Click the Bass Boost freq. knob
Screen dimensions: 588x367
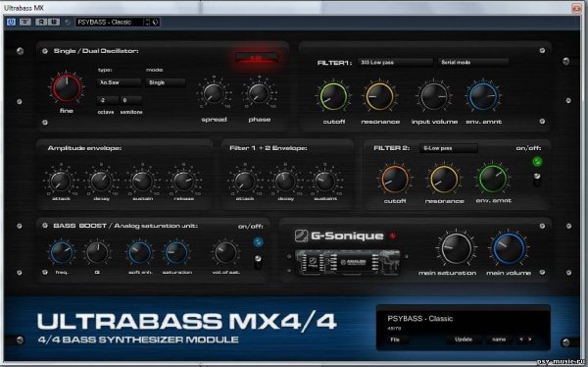point(62,252)
